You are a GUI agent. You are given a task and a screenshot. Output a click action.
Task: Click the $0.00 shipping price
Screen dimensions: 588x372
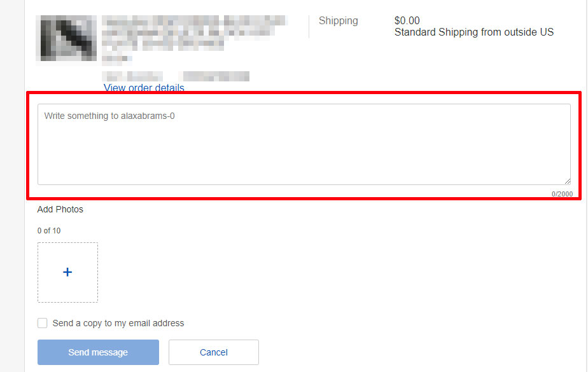407,20
